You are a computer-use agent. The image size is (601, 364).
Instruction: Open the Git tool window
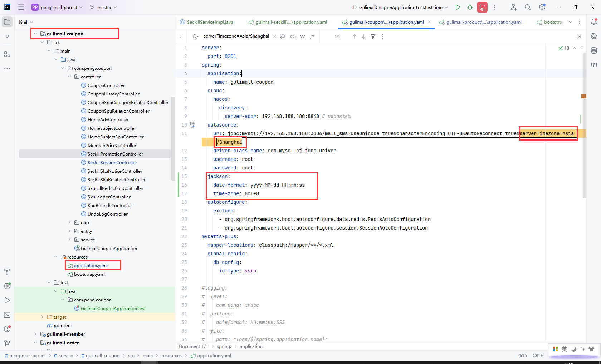[7, 343]
